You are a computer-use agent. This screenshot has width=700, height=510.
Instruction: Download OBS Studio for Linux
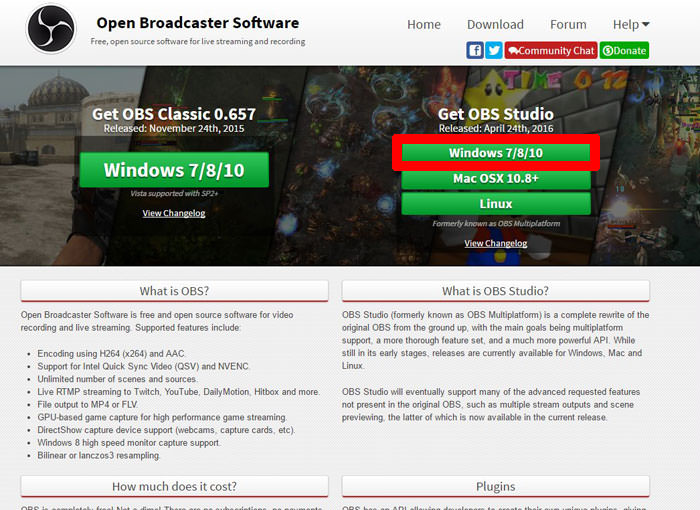pyautogui.click(x=496, y=204)
